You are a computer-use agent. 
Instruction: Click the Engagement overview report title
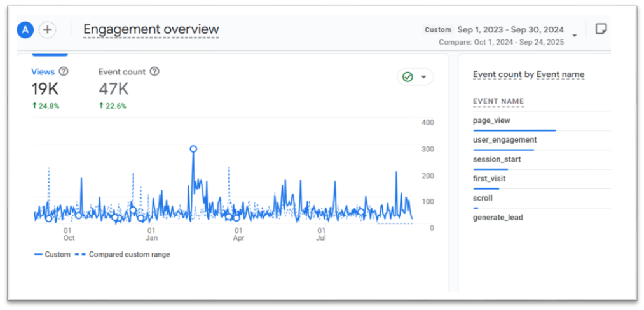151,29
